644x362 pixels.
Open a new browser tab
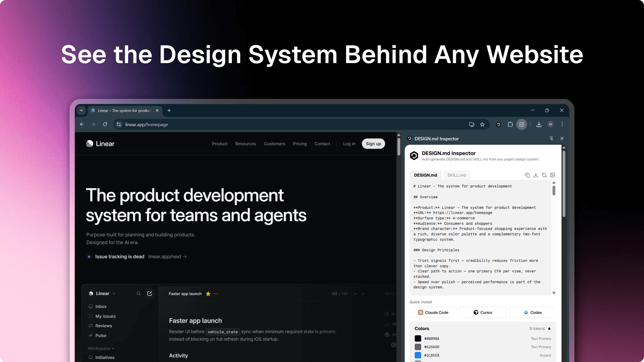point(169,111)
